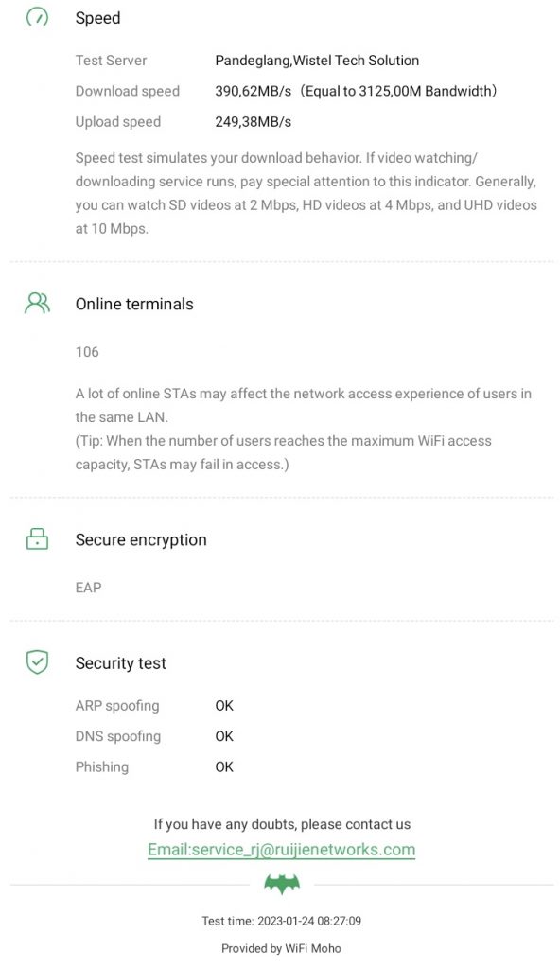This screenshot has width=560, height=969.
Task: Click the ARP spoofing OK result
Action: pos(224,705)
